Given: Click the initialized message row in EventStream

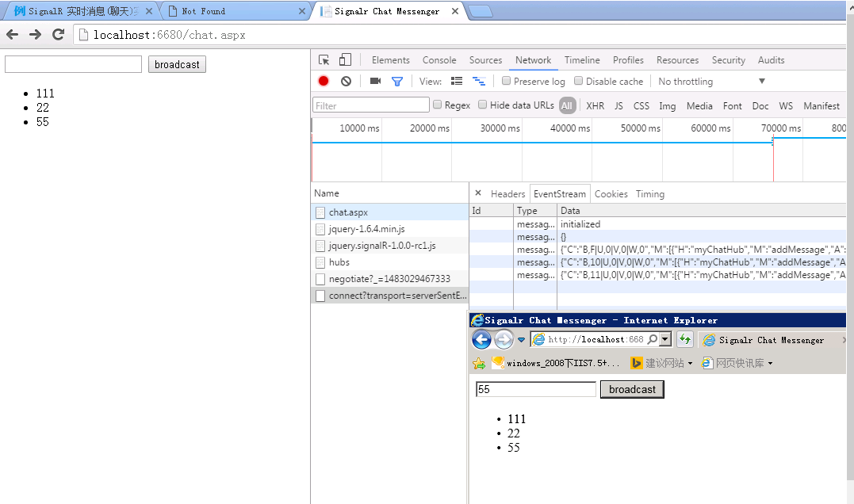Looking at the screenshot, I should tap(657, 223).
